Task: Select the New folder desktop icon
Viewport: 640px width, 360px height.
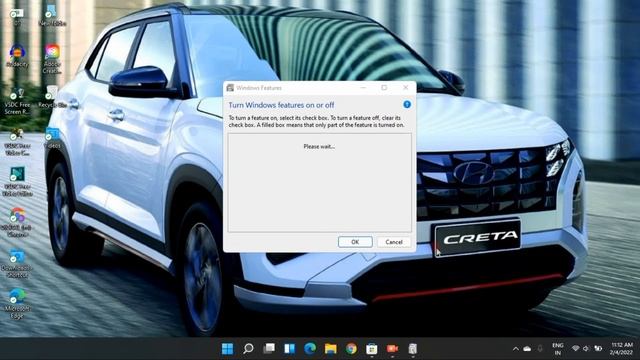Action: [x=52, y=16]
